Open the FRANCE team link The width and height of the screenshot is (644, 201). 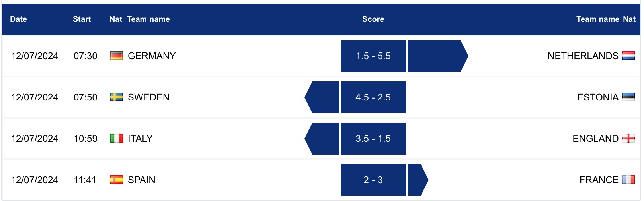pyautogui.click(x=599, y=180)
